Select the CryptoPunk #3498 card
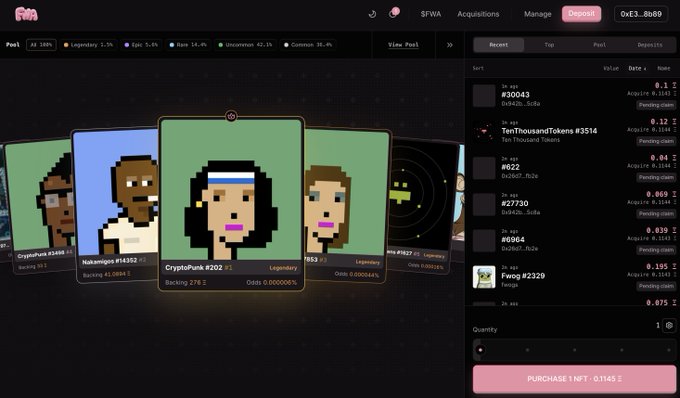This screenshot has height=398, width=680. pos(39,206)
